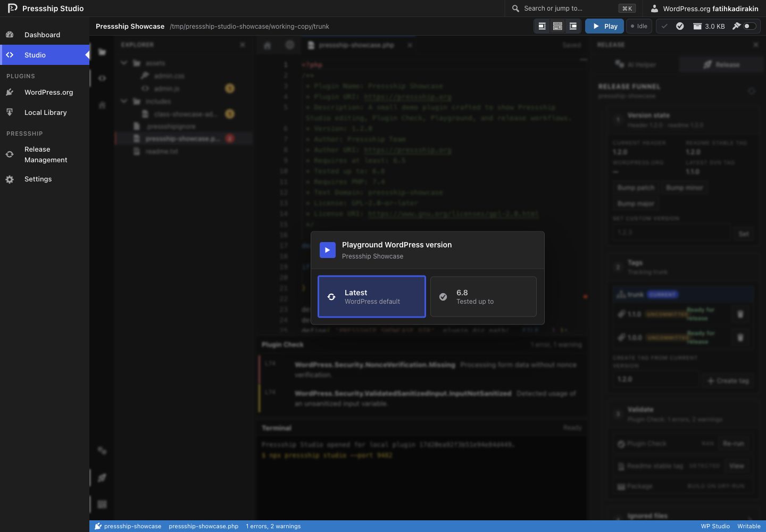Click the Release Management sync icon
This screenshot has width=766, height=532.
(x=10, y=154)
